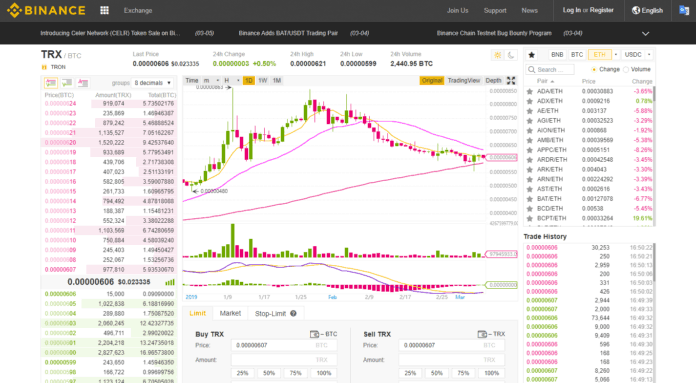Open the hour interval dropdown
Viewport: 696px width, 383px height.
click(232, 80)
